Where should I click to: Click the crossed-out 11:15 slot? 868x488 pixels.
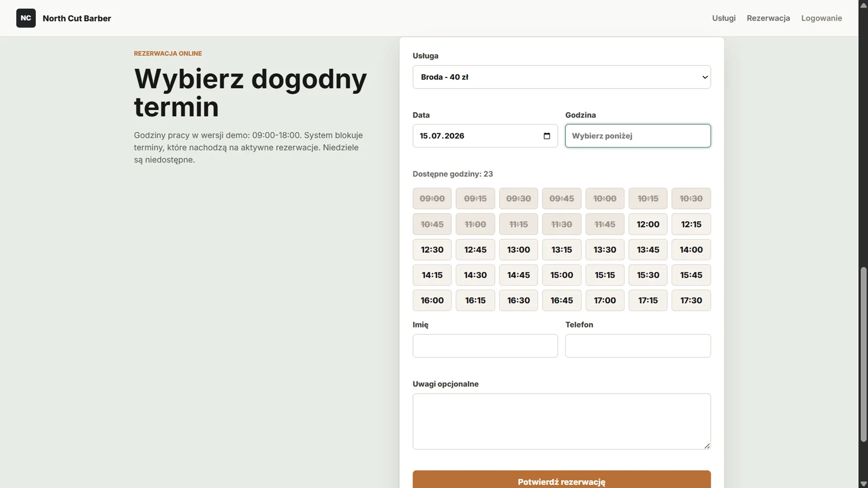[519, 224]
